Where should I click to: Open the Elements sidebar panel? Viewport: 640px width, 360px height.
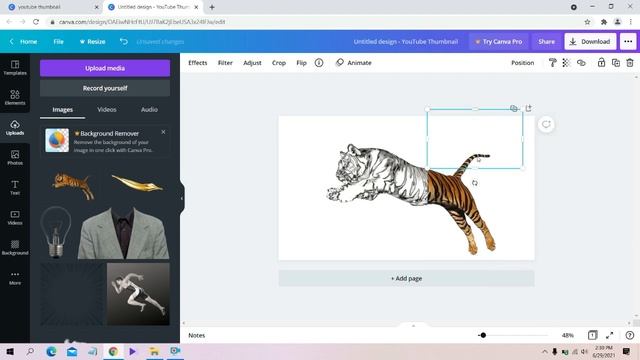click(x=15, y=98)
